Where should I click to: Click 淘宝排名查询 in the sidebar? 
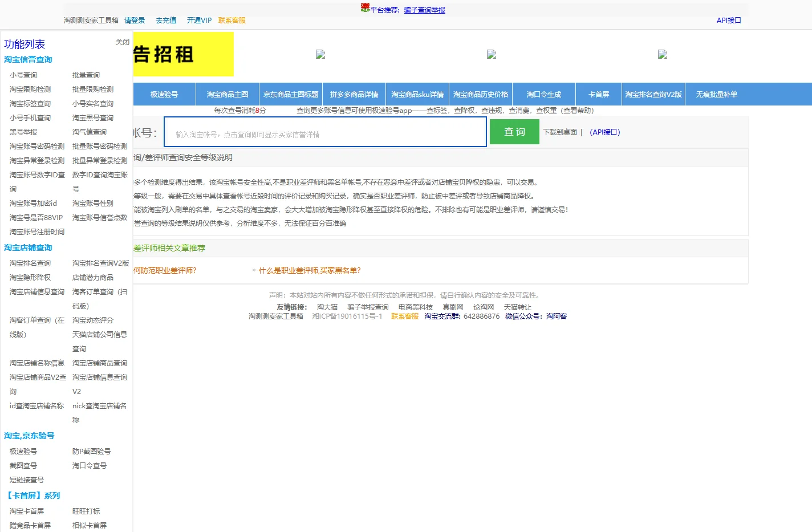coord(30,263)
